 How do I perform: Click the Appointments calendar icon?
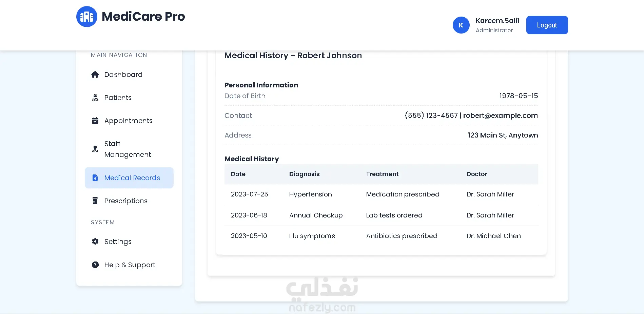(x=95, y=121)
